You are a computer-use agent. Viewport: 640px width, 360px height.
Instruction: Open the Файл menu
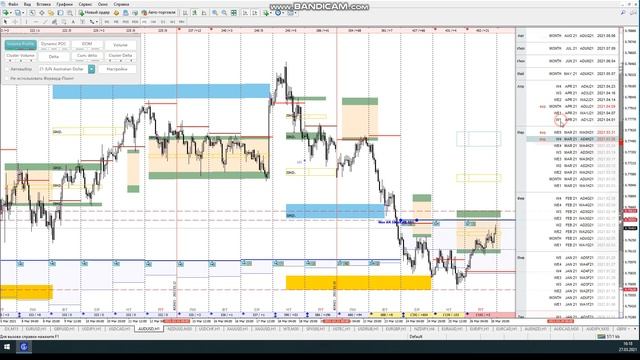13,4
